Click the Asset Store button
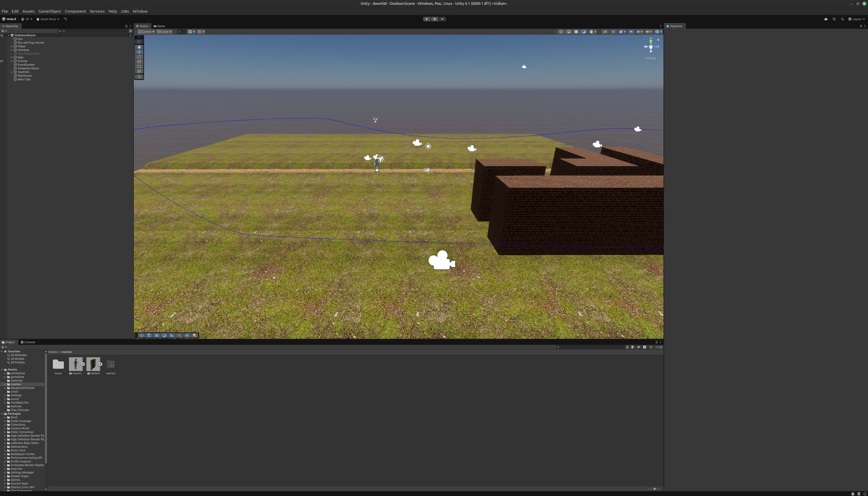 pos(47,19)
